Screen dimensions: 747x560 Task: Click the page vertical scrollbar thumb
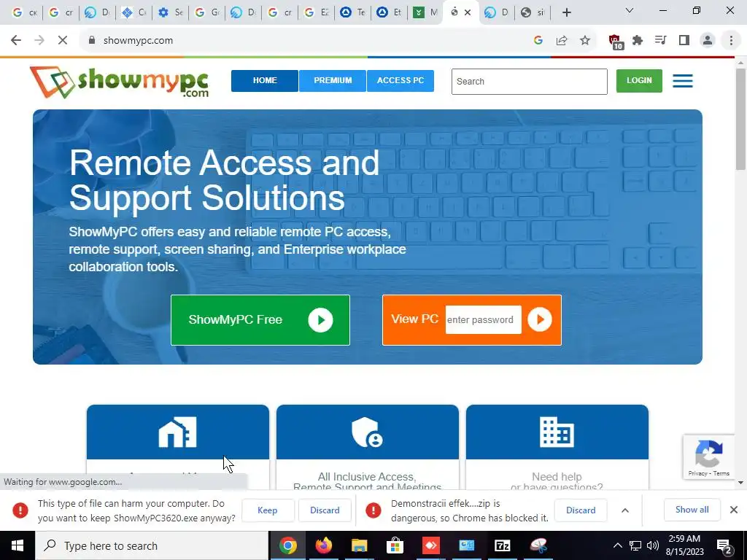pyautogui.click(x=740, y=119)
